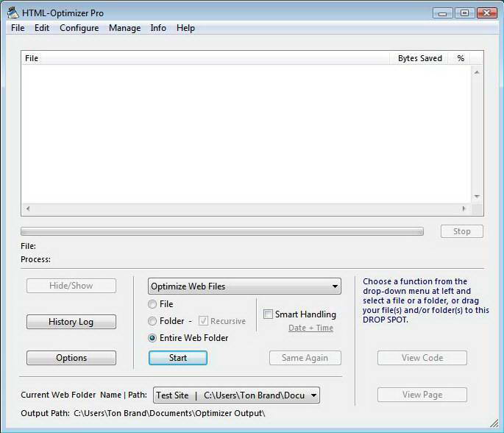Viewport: 504px width, 433px height.
Task: Select the Folder radio button
Action: tap(152, 321)
